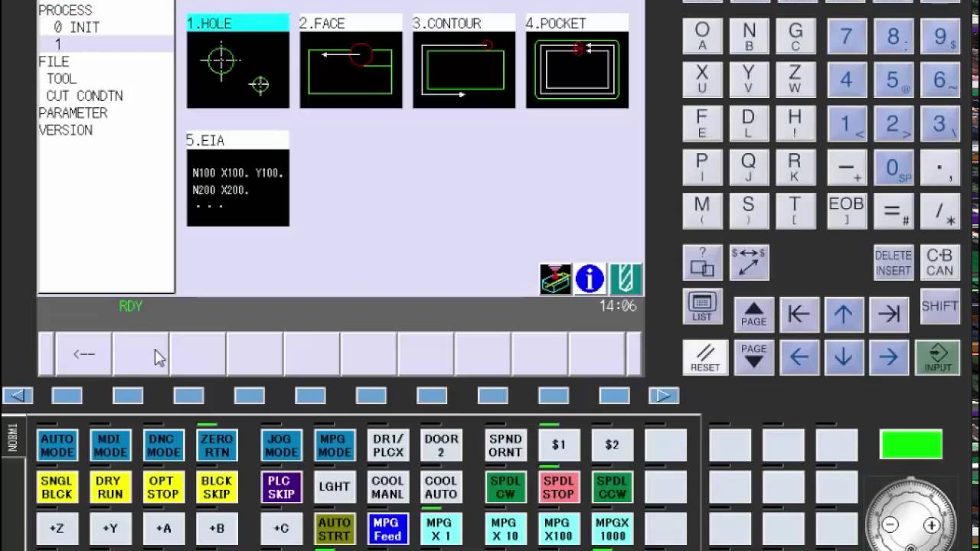Click the blue information icon
The height and width of the screenshot is (551, 980).
590,279
